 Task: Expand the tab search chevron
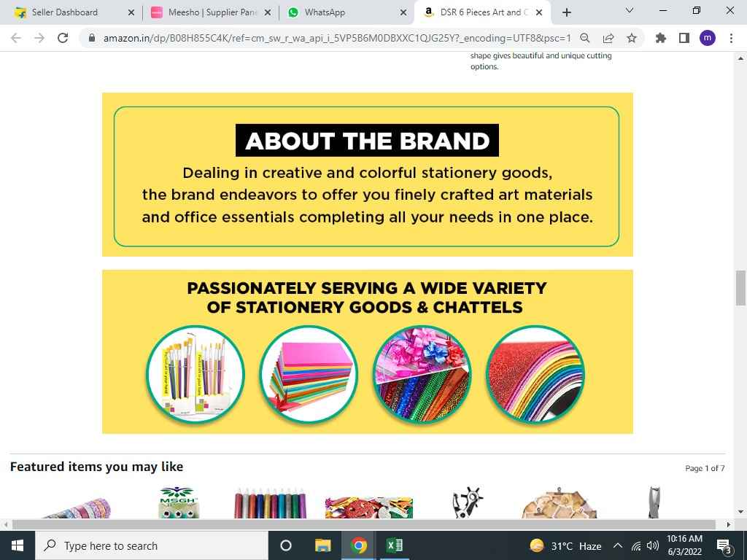pyautogui.click(x=630, y=10)
